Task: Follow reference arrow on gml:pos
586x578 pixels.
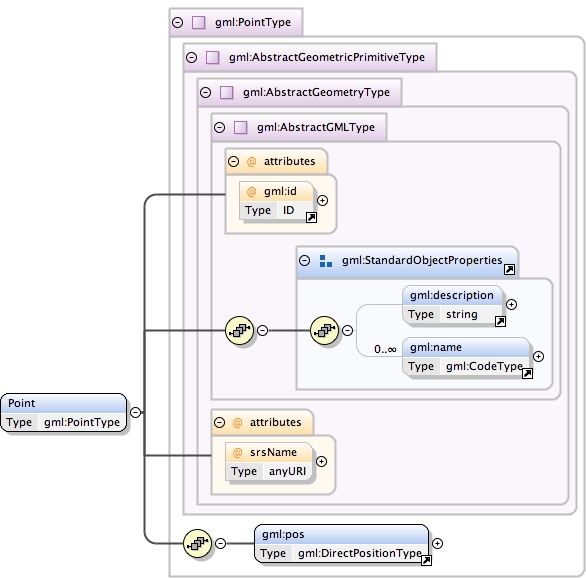Action: [x=426, y=560]
